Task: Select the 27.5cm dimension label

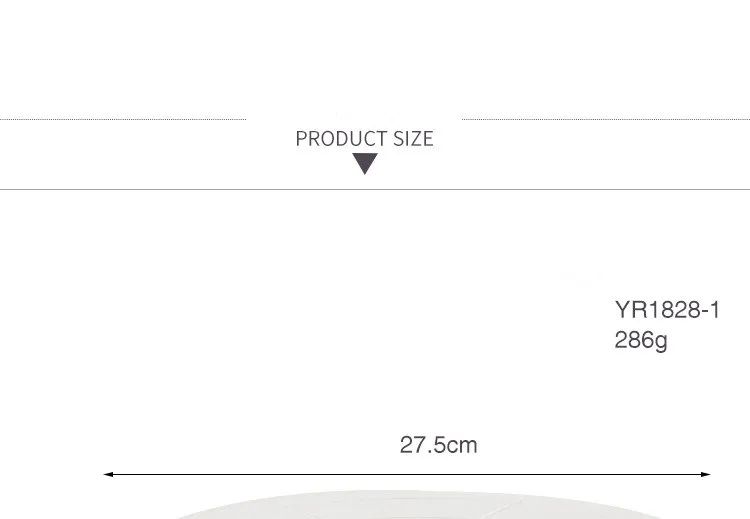Action: pos(438,445)
